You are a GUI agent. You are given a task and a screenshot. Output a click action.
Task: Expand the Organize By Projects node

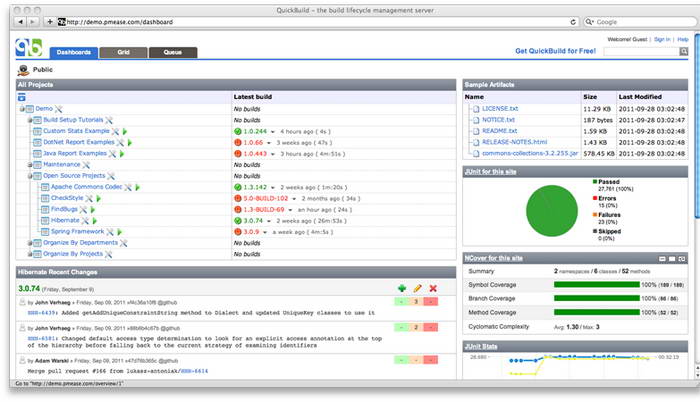(30, 254)
